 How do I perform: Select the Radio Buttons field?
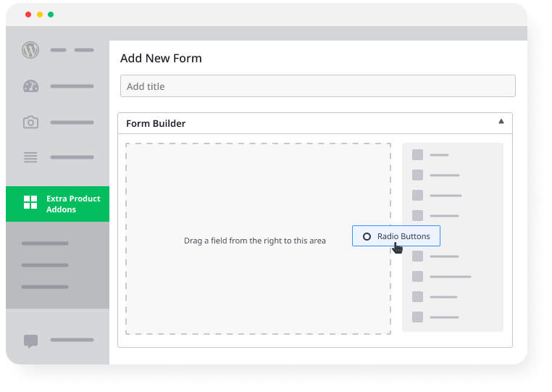pyautogui.click(x=396, y=236)
